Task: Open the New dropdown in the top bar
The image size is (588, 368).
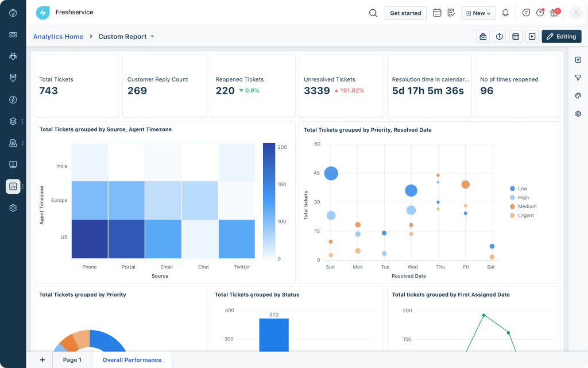Action: point(478,12)
